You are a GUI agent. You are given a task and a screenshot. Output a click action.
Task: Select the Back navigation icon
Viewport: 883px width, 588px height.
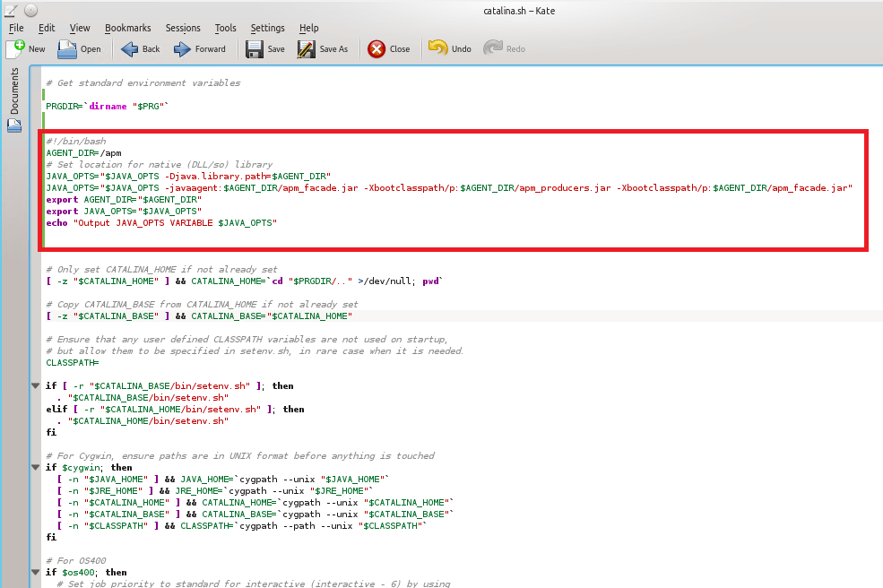tap(130, 48)
